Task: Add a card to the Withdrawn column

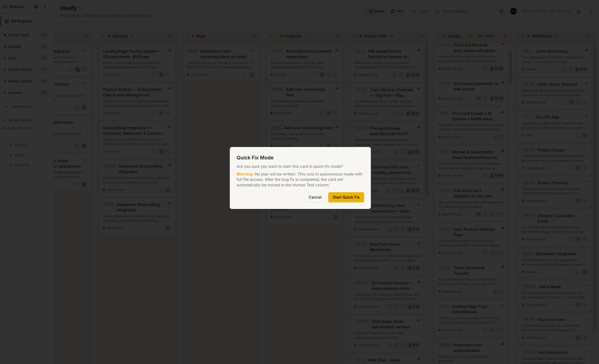Action: 589,36
